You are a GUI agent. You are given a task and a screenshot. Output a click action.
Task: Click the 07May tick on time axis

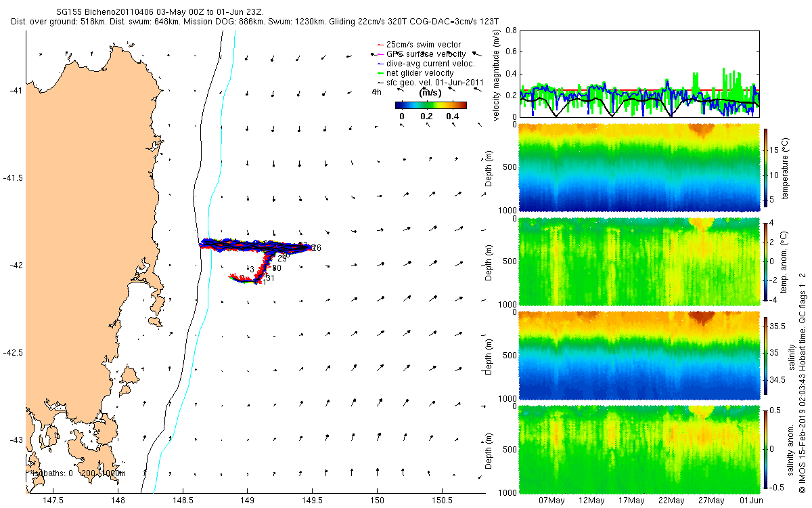tap(551, 501)
